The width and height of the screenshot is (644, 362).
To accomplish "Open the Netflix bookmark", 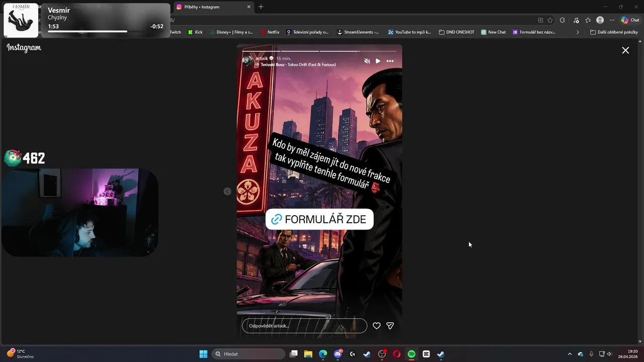I will 270,32.
